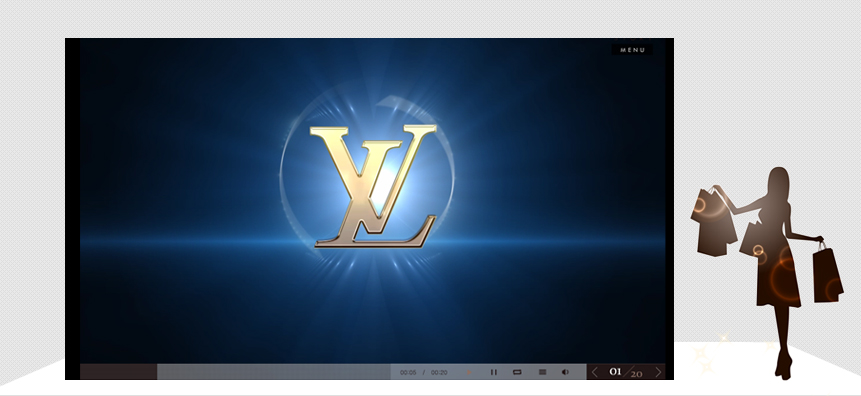Click the 00:05 elapsed time label

tap(408, 372)
